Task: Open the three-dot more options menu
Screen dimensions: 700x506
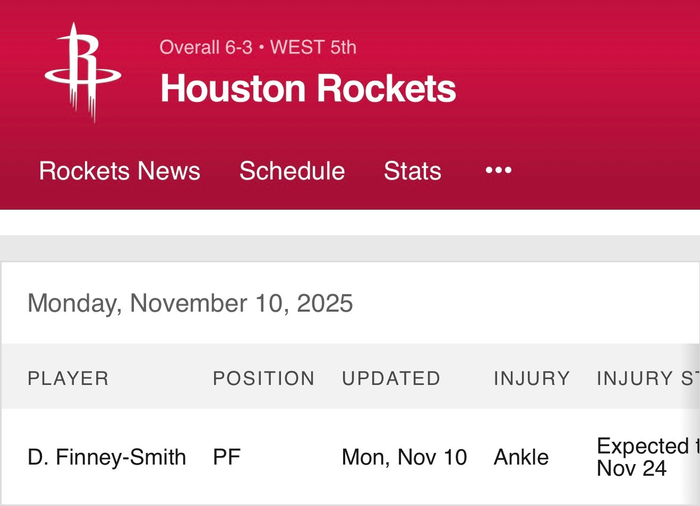Action: 498,171
